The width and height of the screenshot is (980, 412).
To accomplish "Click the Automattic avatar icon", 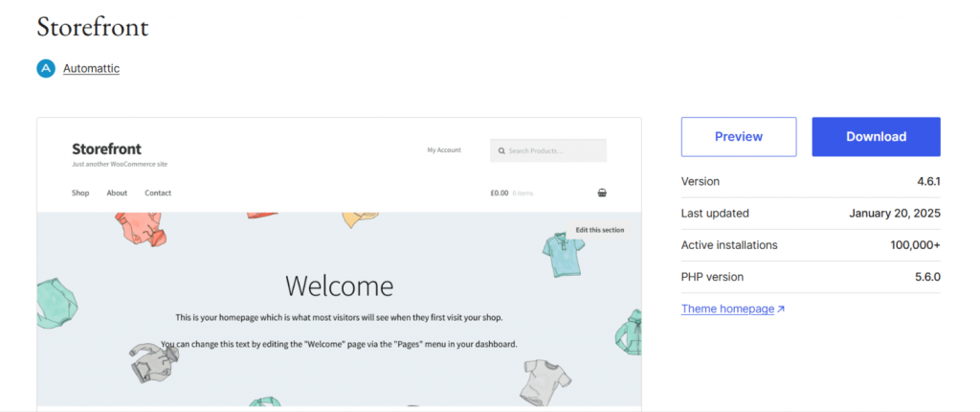I will [x=46, y=68].
